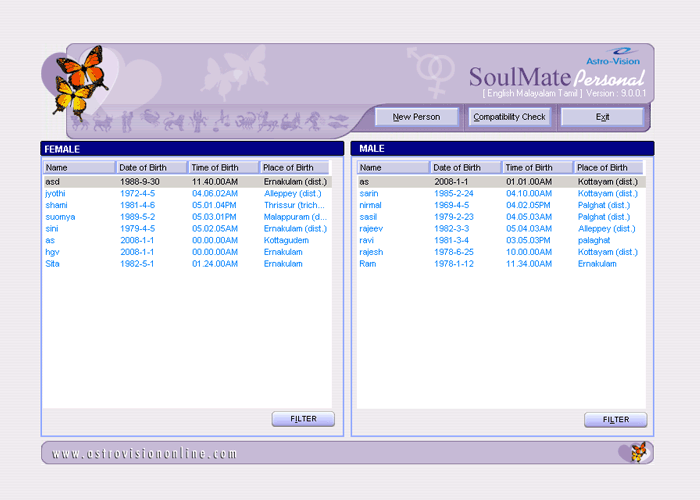Filter the Female list
700x500 pixels.
pos(303,419)
